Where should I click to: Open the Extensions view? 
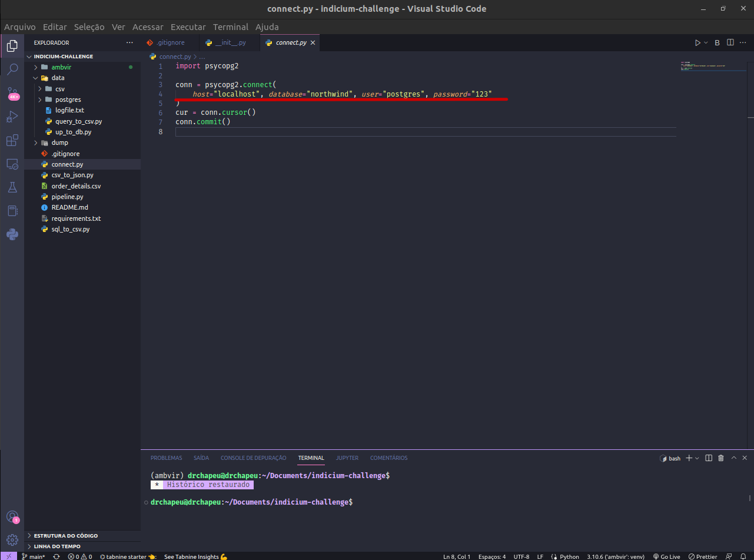point(12,140)
